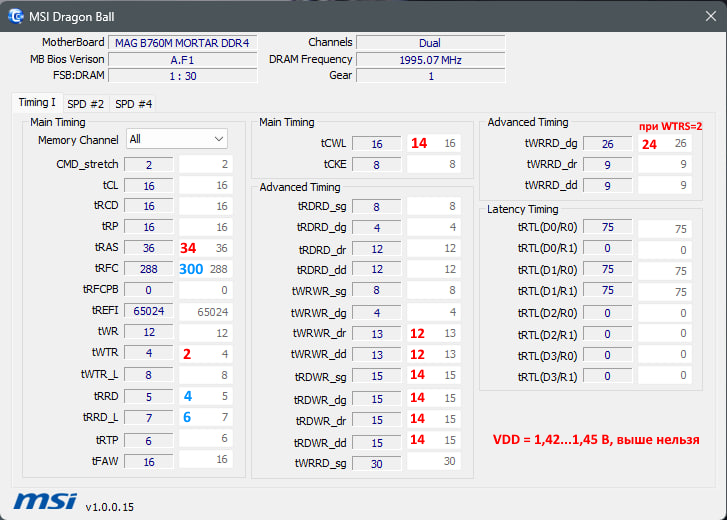Switch to the SPD #2 tab
Viewport: 727px width, 520px height.
coord(85,104)
